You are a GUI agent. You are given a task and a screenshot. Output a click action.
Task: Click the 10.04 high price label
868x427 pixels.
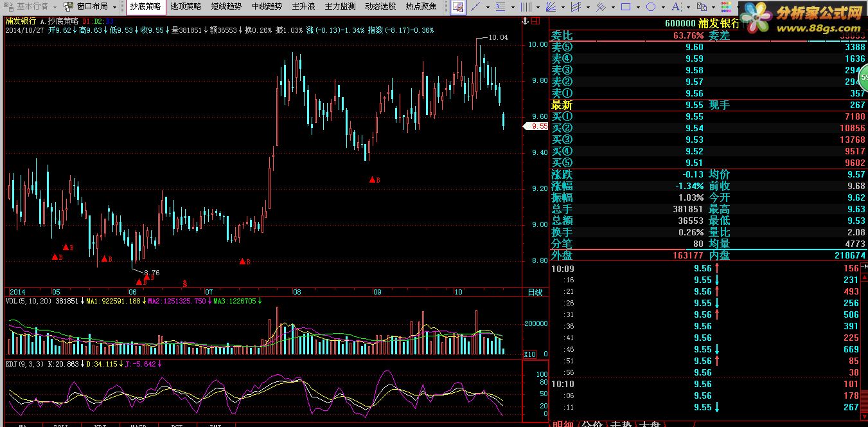tap(498, 37)
